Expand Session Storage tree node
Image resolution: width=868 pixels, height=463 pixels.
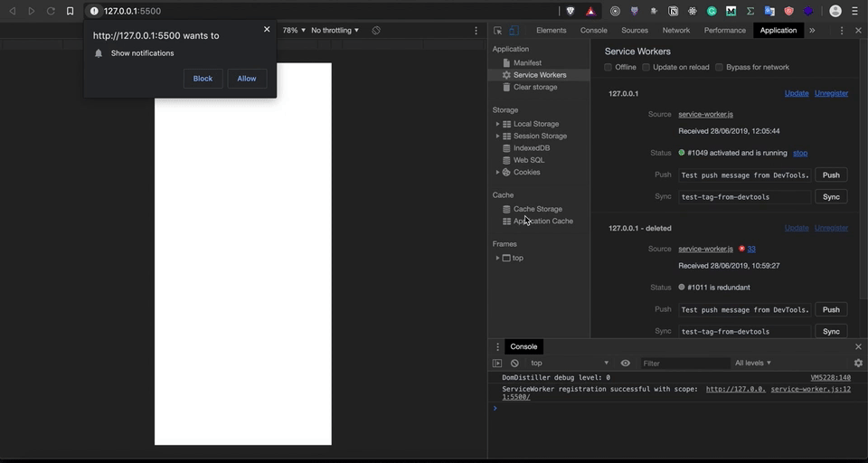point(497,137)
